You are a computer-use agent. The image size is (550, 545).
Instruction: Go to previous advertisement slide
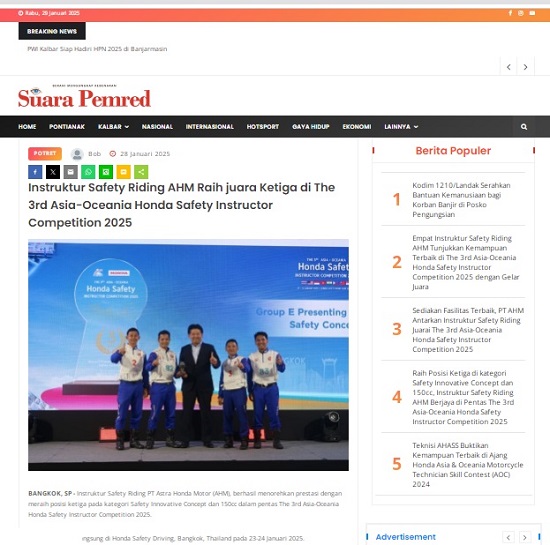pyautogui.click(x=508, y=537)
